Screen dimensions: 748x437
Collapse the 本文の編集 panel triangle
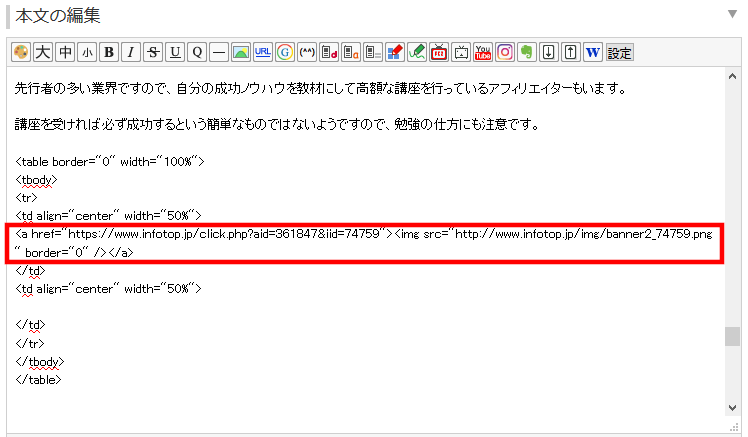pyautogui.click(x=732, y=14)
